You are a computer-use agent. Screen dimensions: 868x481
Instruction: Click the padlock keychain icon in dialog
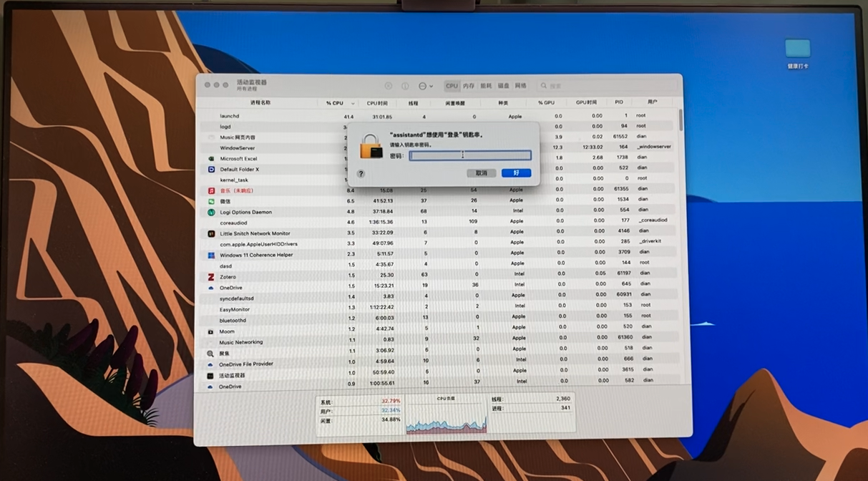pyautogui.click(x=371, y=146)
